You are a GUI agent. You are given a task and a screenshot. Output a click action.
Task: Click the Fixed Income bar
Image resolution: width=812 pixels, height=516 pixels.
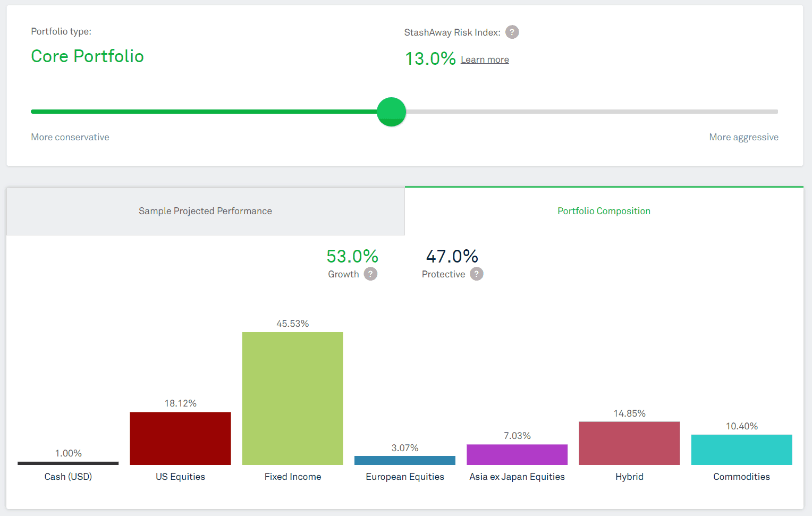(x=292, y=399)
